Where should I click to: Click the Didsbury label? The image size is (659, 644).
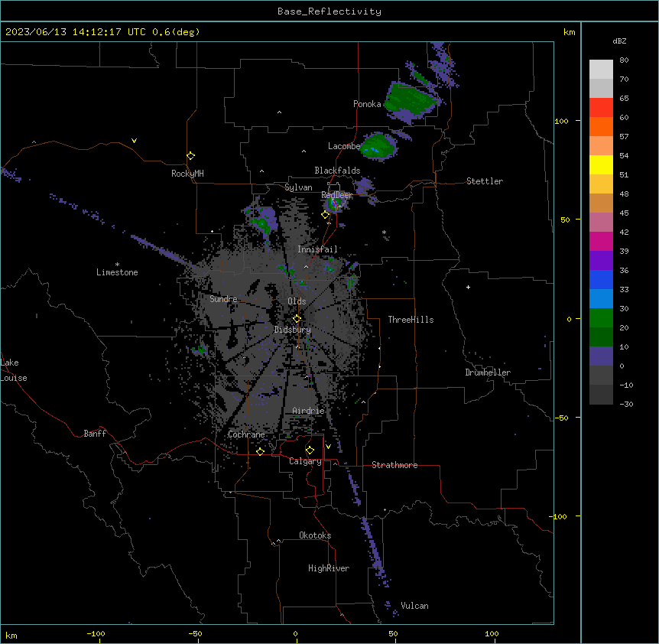coord(293,330)
